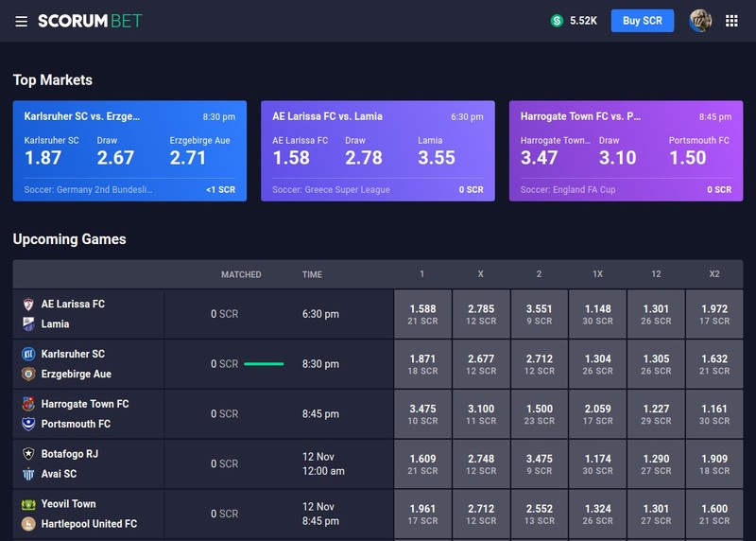Select Erzgebirge Aue odds 2.71 in top market

pyautogui.click(x=187, y=158)
